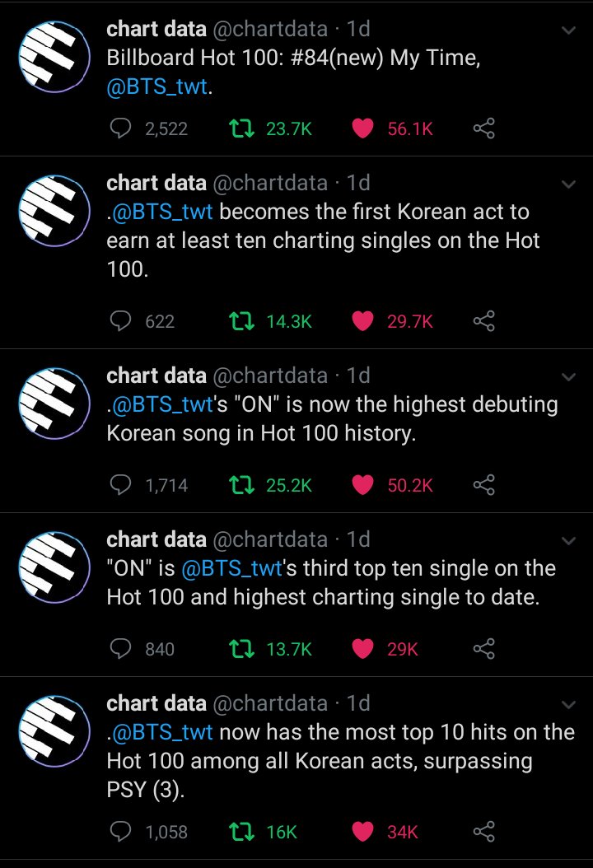Like the highest debuting Korean song tweet

362,485
